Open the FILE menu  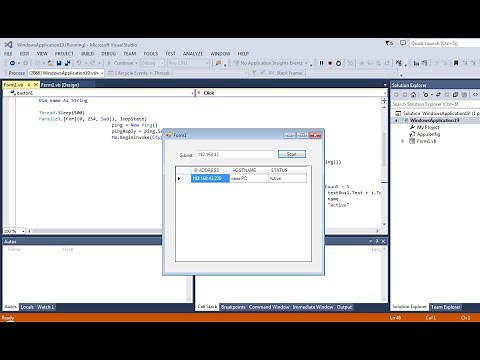8,54
